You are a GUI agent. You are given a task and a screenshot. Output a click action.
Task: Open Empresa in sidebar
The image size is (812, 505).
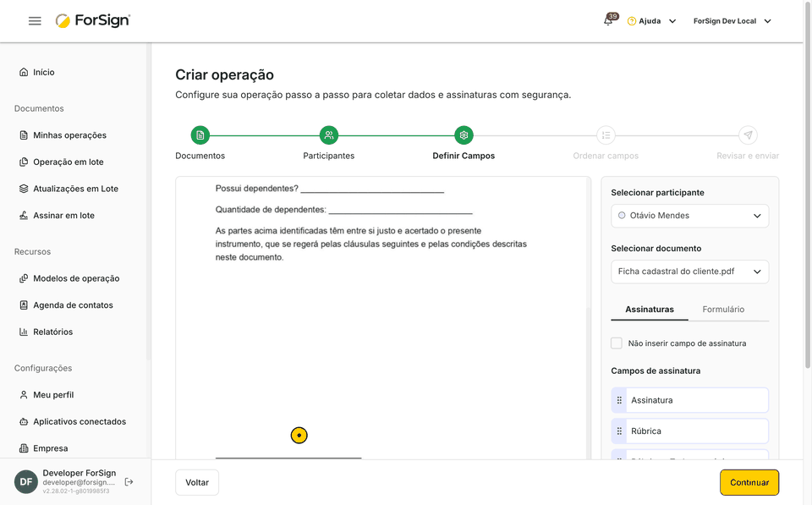pos(50,448)
